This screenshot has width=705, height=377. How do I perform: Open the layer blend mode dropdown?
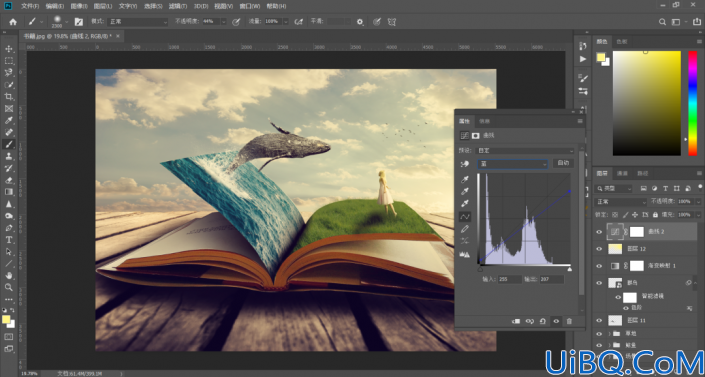pos(620,202)
